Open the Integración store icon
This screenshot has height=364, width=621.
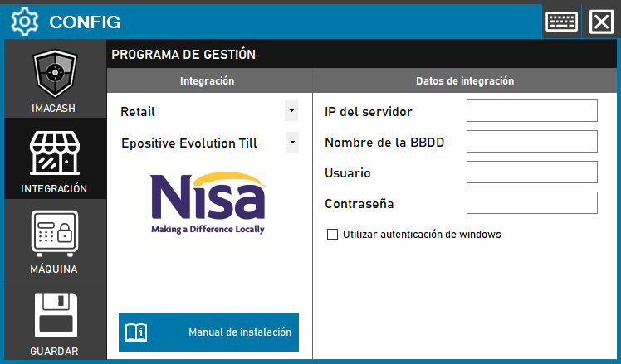point(55,153)
